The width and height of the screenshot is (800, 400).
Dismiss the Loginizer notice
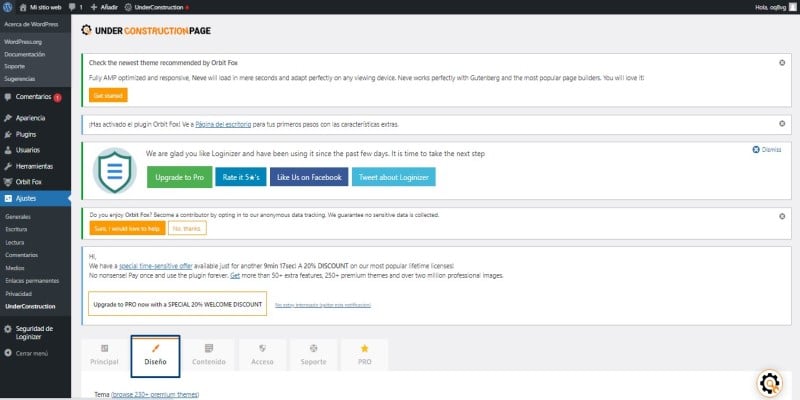pyautogui.click(x=767, y=149)
